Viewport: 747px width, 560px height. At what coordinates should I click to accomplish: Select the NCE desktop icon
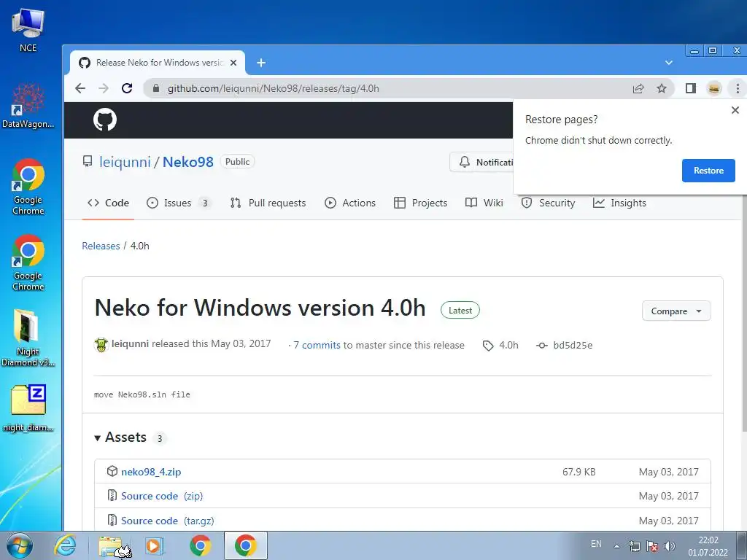click(28, 30)
